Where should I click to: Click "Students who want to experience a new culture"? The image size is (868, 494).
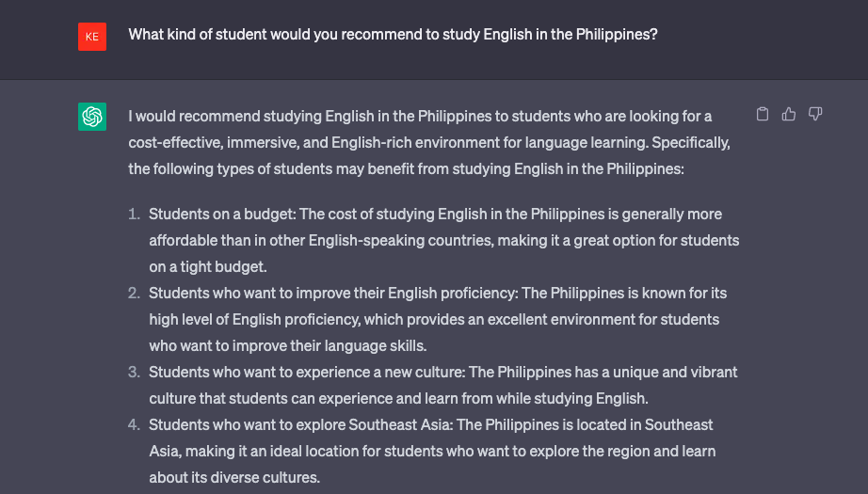tap(306, 373)
